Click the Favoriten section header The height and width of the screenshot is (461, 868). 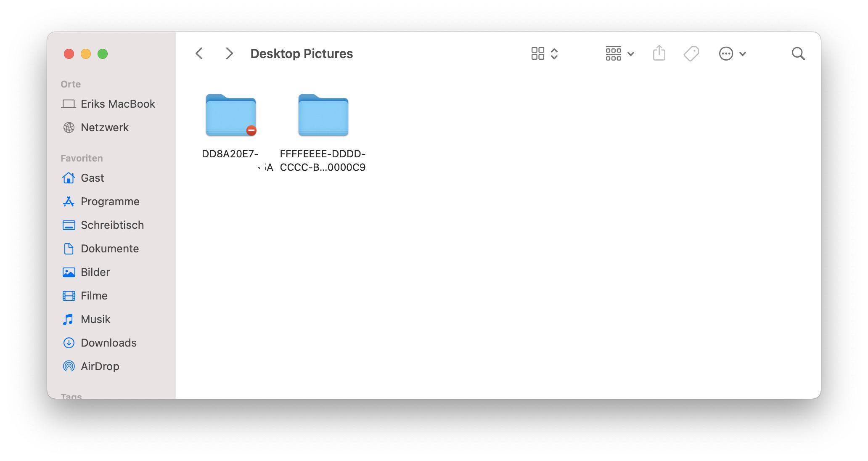82,158
